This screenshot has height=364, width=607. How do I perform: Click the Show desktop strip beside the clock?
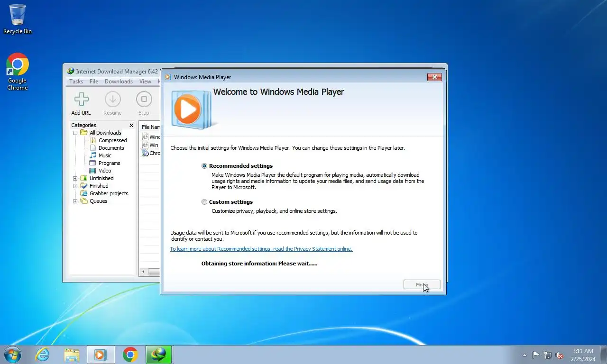click(x=603, y=355)
